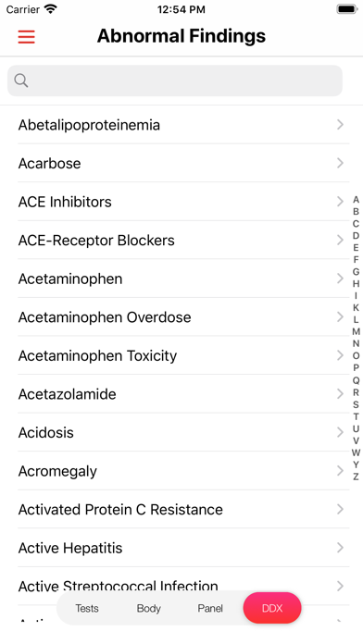Open the red hamburger menu
Viewport: 363px width, 644px height.
26,37
